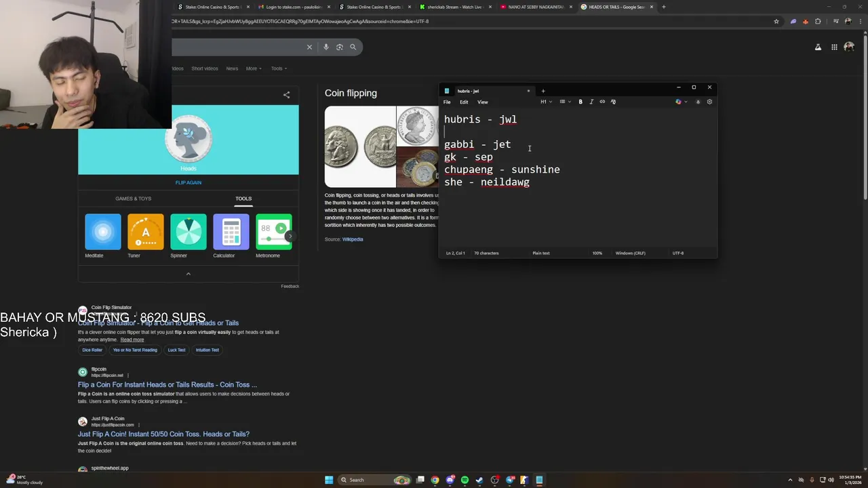Share the coin flip result
Screen dimensions: 868x488
click(286, 95)
